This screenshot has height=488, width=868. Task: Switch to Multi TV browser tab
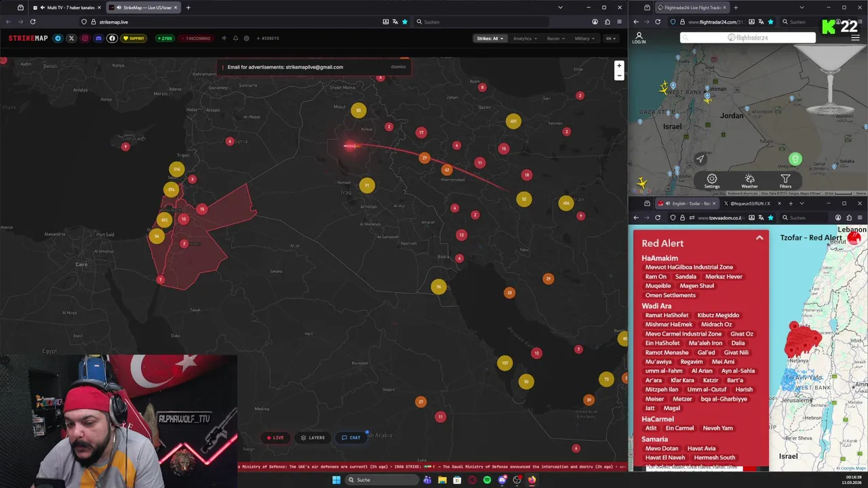tap(67, 7)
